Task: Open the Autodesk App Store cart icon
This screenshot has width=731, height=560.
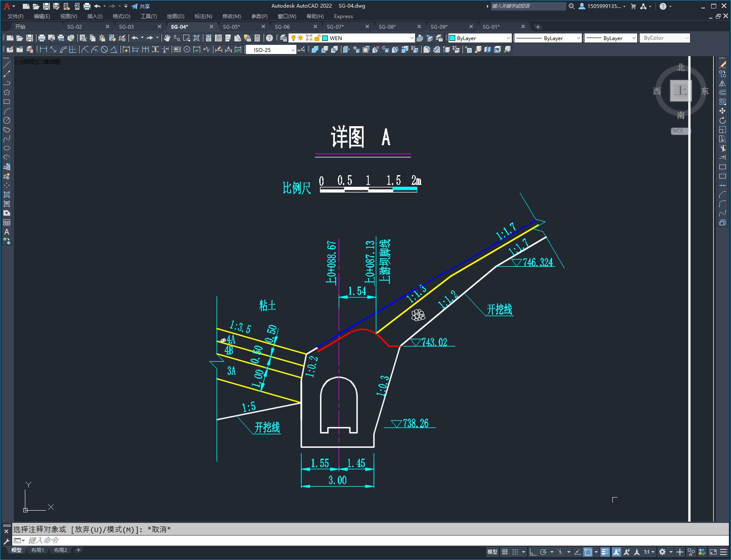Action: coord(633,6)
